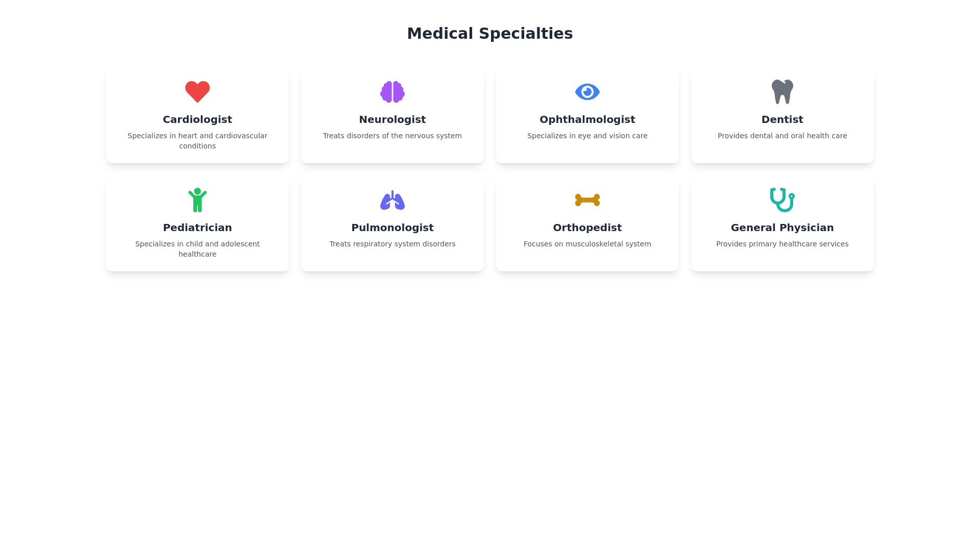The height and width of the screenshot is (551, 980).
Task: Select the Orthopedist title
Action: click(x=587, y=228)
